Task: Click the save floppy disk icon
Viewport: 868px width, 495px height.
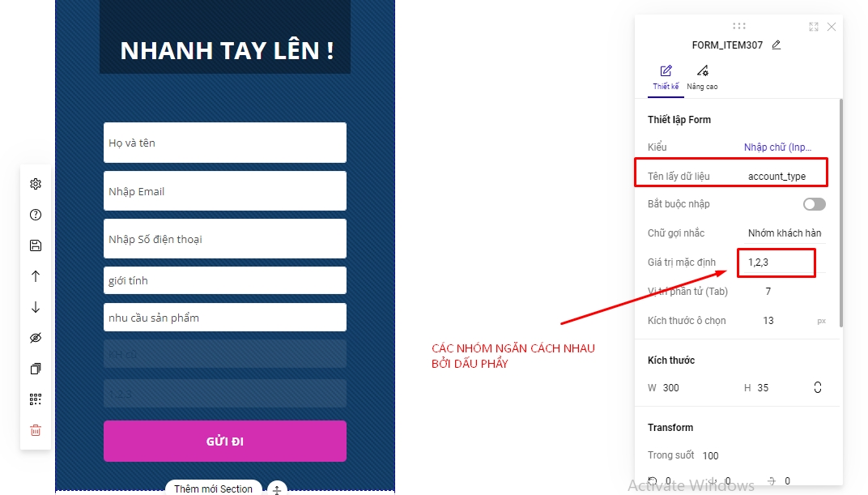Action: pos(36,245)
